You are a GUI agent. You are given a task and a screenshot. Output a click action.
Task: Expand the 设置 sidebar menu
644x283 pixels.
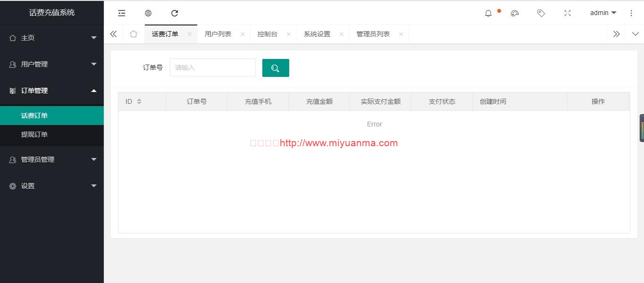click(x=52, y=186)
